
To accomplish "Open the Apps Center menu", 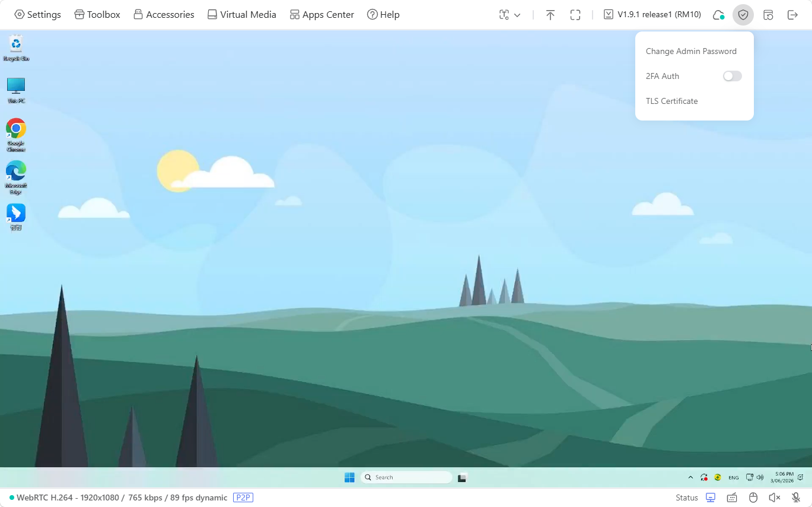I will (x=322, y=15).
